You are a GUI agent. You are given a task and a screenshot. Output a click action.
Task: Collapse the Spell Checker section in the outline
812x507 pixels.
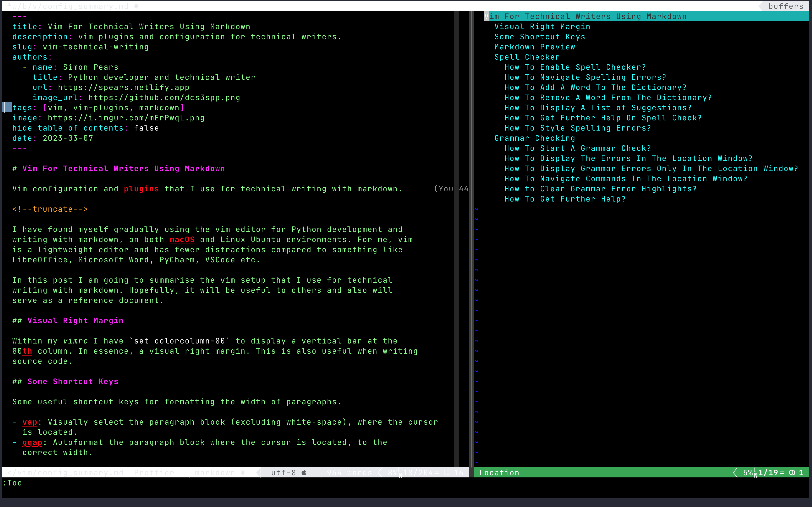pyautogui.click(x=527, y=57)
